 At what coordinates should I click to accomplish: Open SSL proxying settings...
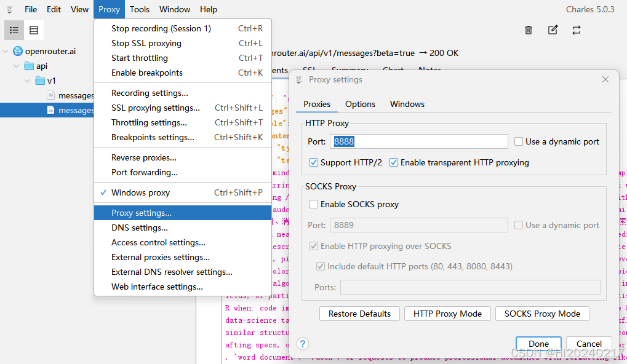[x=183, y=108]
